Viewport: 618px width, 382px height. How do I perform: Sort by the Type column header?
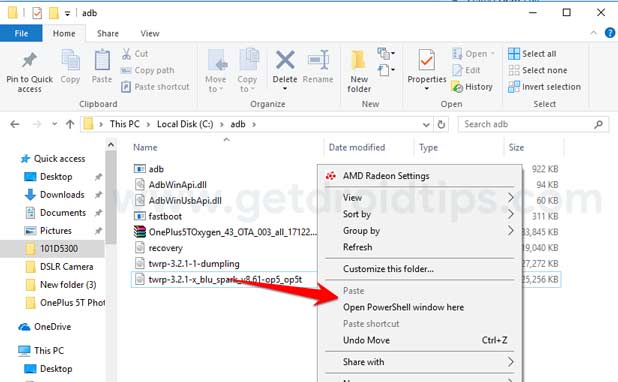[x=428, y=147]
